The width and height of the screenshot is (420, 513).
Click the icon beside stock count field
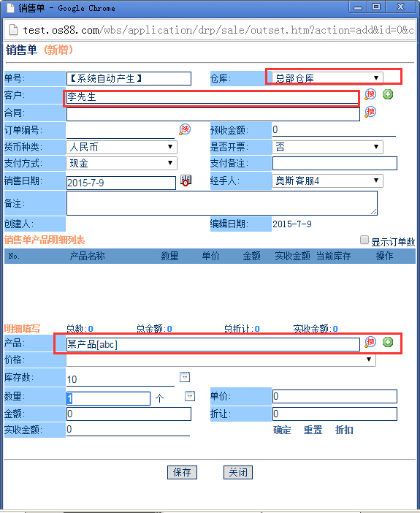click(185, 377)
